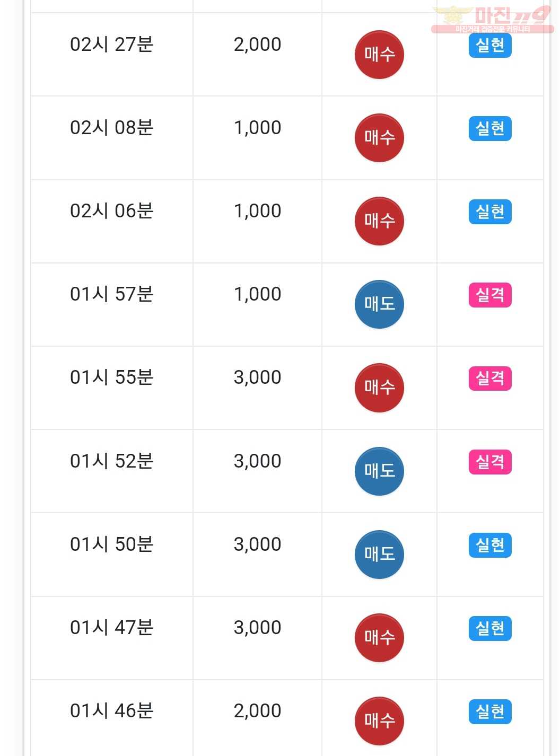The width and height of the screenshot is (560, 756).
Task: Click the 실격 tag in 01시 52분 row
Action: click(490, 462)
